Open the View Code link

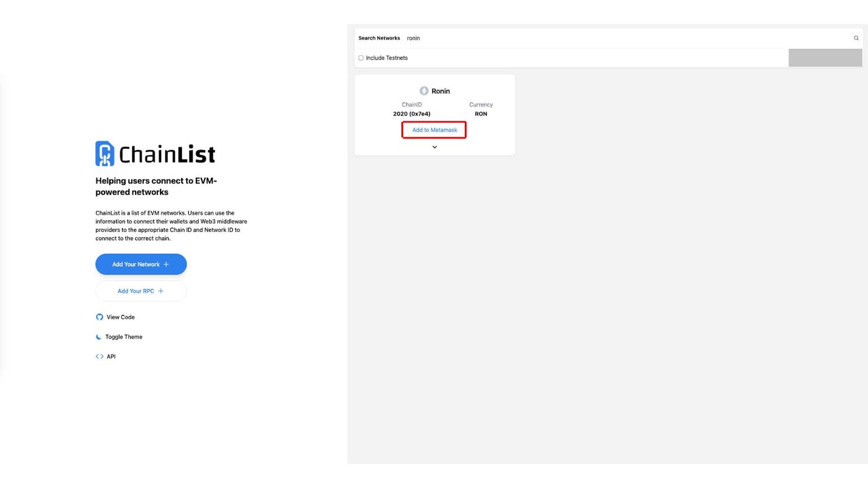click(120, 317)
